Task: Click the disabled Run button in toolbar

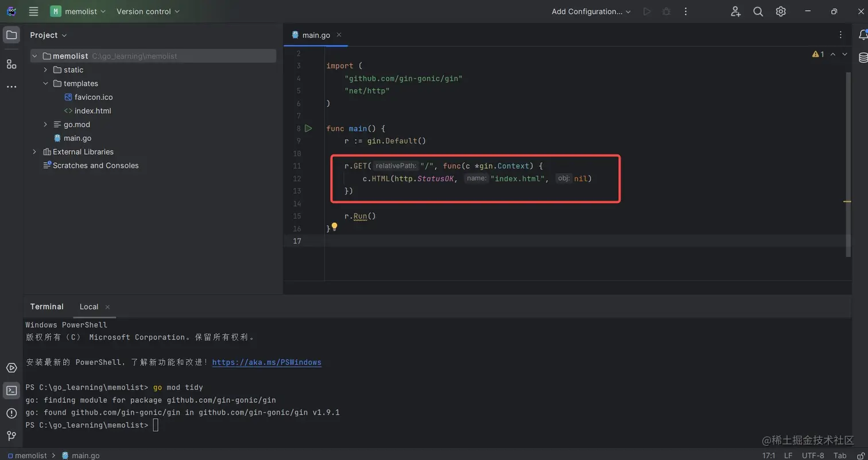Action: click(647, 11)
